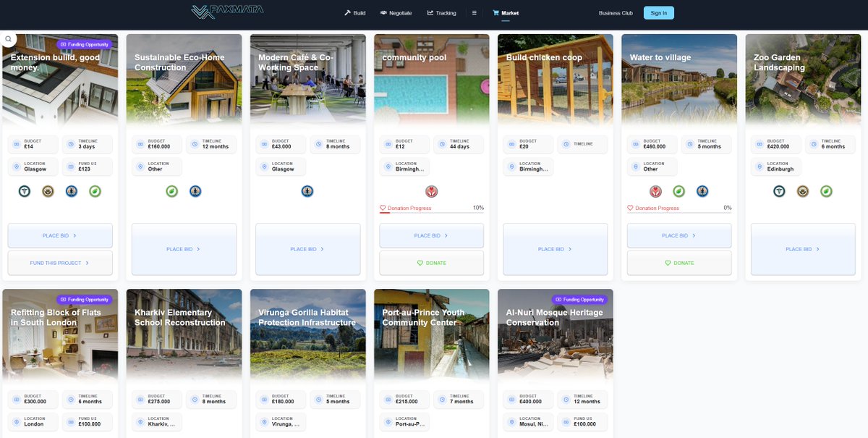Click the Funding Opportunity tag on Refitting Block of Flats
The width and height of the screenshot is (868, 438).
pos(85,299)
